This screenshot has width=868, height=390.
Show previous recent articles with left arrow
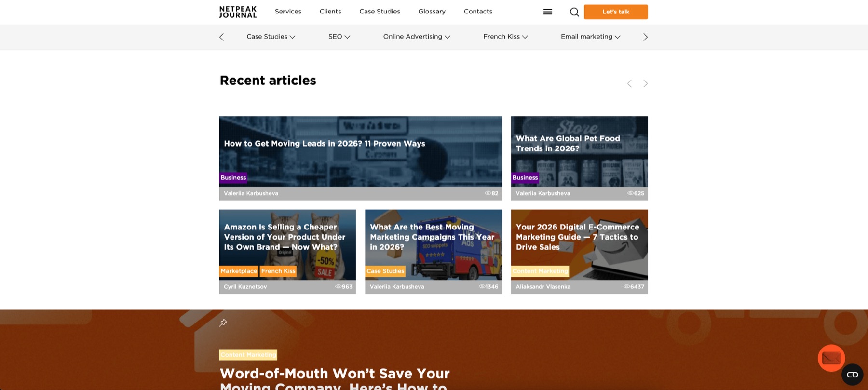pos(629,83)
